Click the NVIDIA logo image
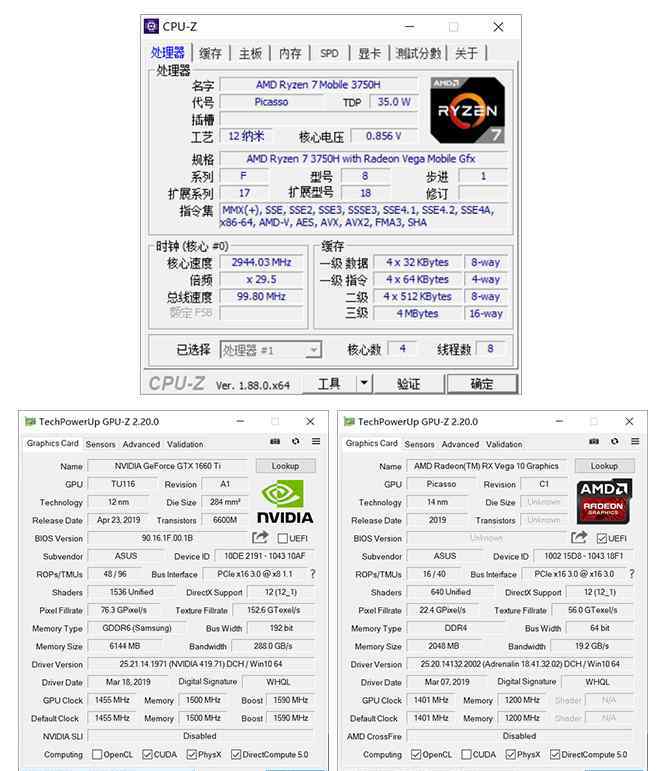 tap(285, 502)
